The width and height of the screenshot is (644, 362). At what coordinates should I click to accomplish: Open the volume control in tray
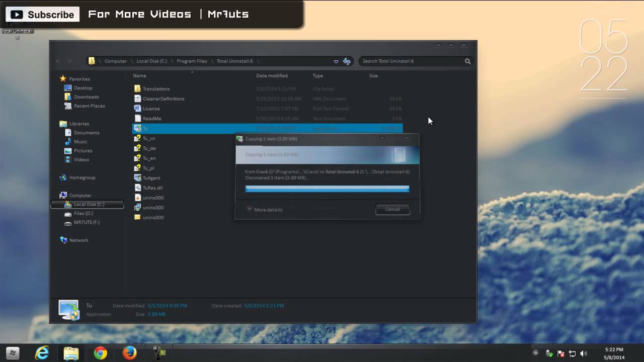[584, 353]
